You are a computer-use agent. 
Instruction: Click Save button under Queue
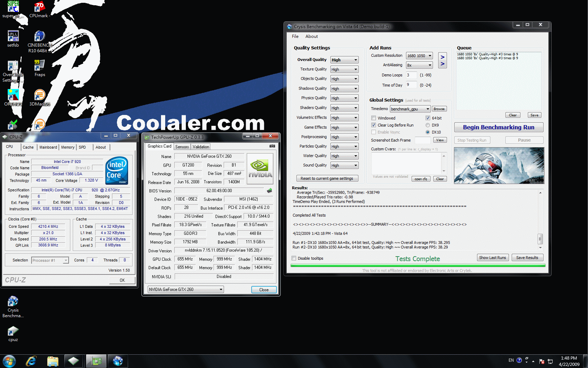coord(534,115)
